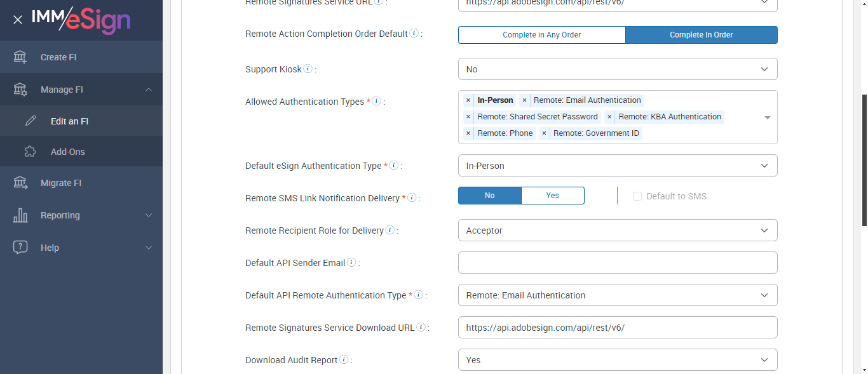The image size is (868, 374).
Task: Collapse the Manage FI sidebar section
Action: click(149, 90)
